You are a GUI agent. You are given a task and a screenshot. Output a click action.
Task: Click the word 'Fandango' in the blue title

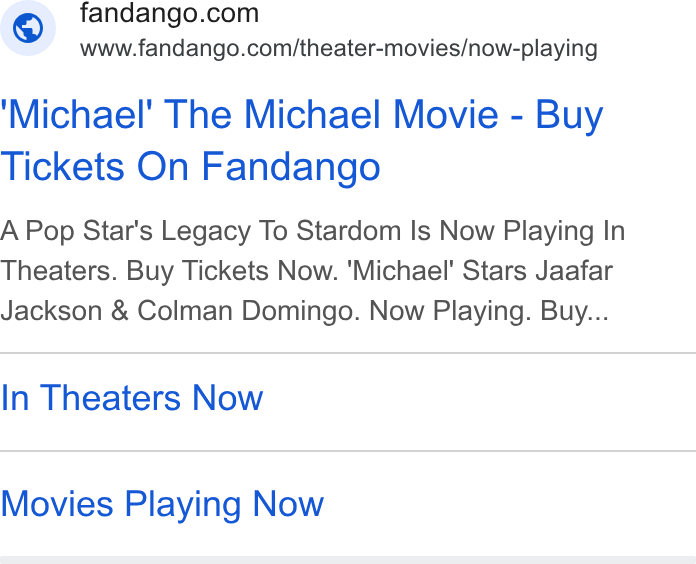point(291,167)
